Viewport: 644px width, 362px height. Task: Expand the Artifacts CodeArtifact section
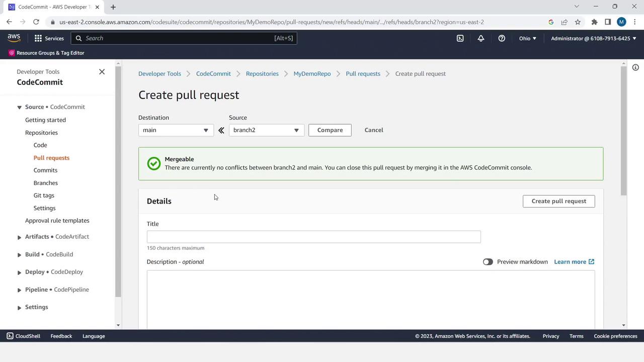pyautogui.click(x=19, y=237)
